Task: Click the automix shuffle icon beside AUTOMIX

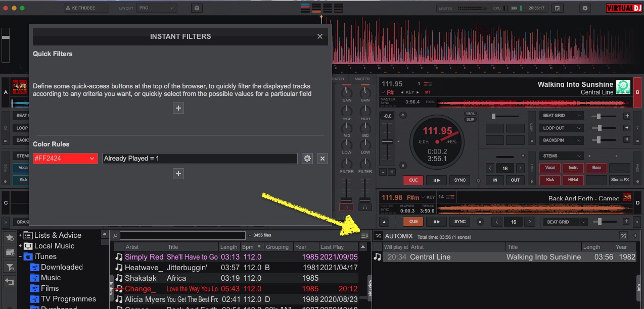Action: tap(378, 236)
